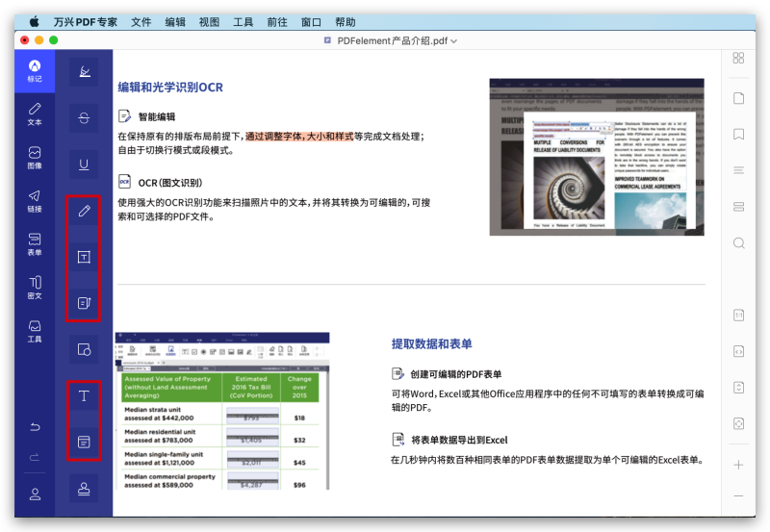770x532 pixels.
Task: Set zoom to actual size 1:1
Action: coord(738,316)
